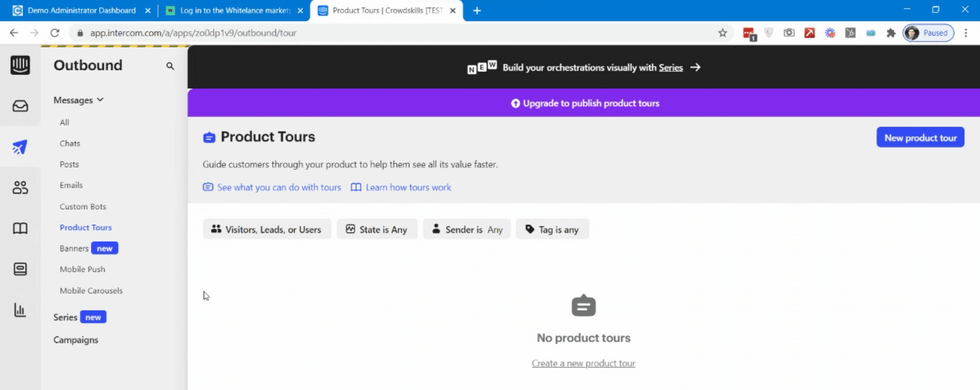This screenshot has width=980, height=390.
Task: Click the camera screenshot extension icon
Action: coord(789,33)
